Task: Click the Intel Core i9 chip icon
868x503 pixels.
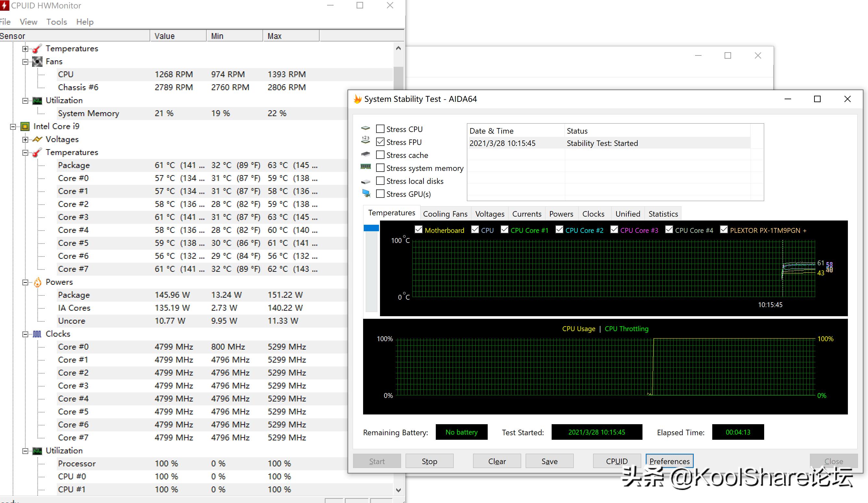Action: pos(25,126)
